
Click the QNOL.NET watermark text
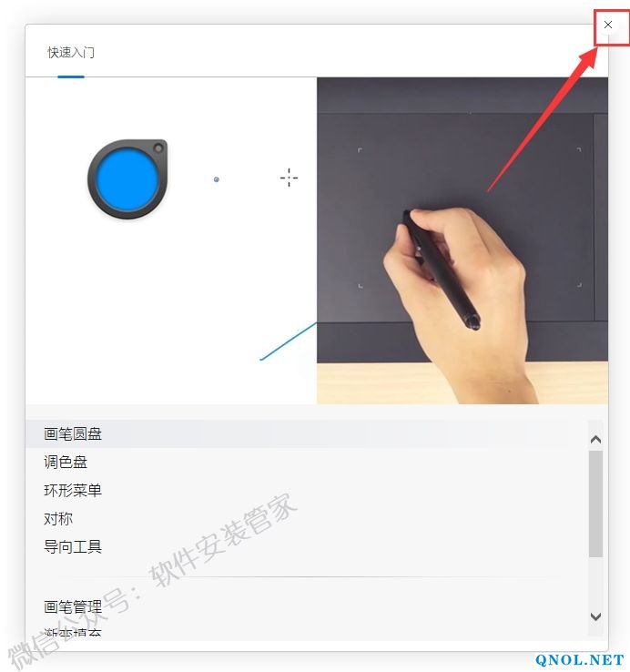(x=579, y=660)
